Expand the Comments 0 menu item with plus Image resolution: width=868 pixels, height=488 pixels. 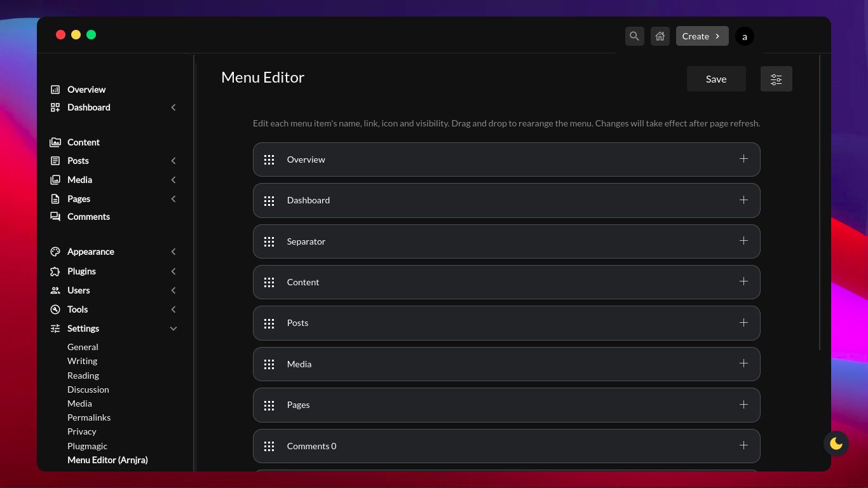[x=743, y=445]
